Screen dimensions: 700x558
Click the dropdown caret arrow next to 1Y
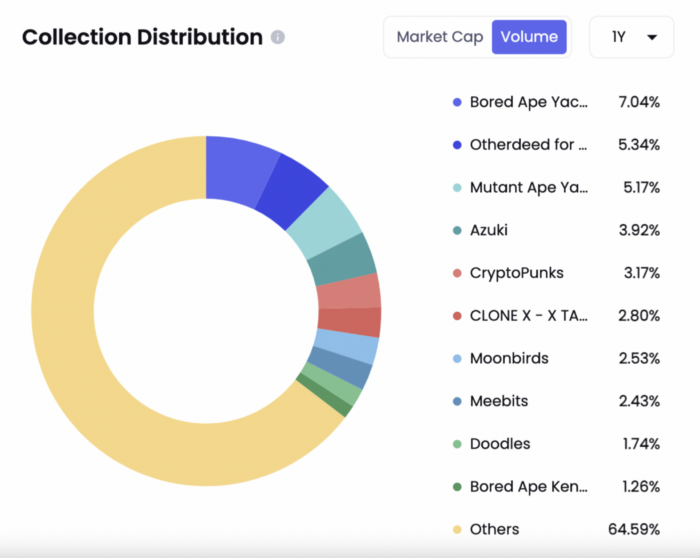(652, 38)
